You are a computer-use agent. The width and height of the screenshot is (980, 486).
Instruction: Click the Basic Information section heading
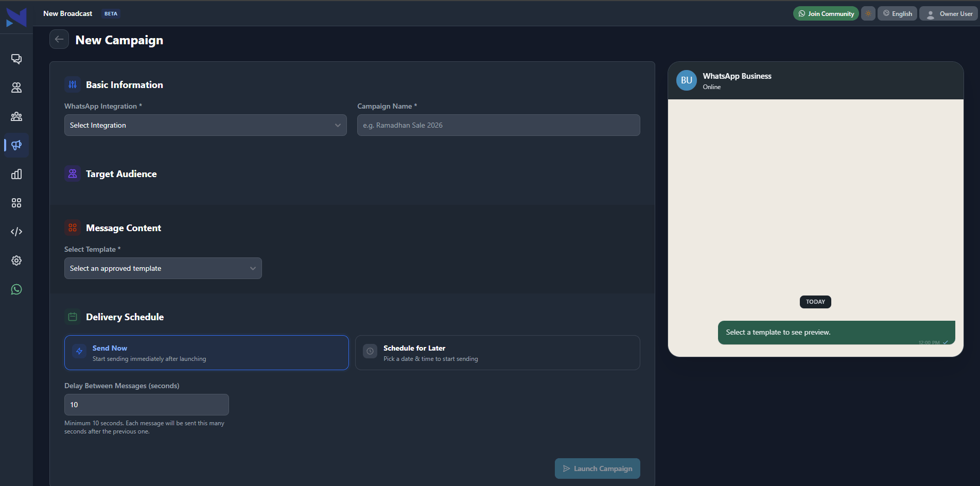click(125, 84)
